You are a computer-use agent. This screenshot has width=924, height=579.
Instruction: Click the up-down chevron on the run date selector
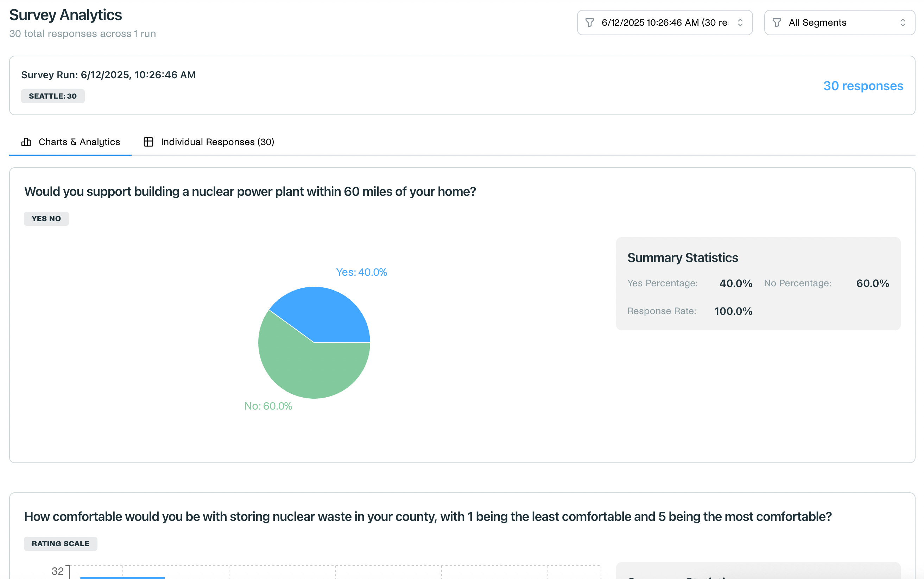(x=740, y=23)
